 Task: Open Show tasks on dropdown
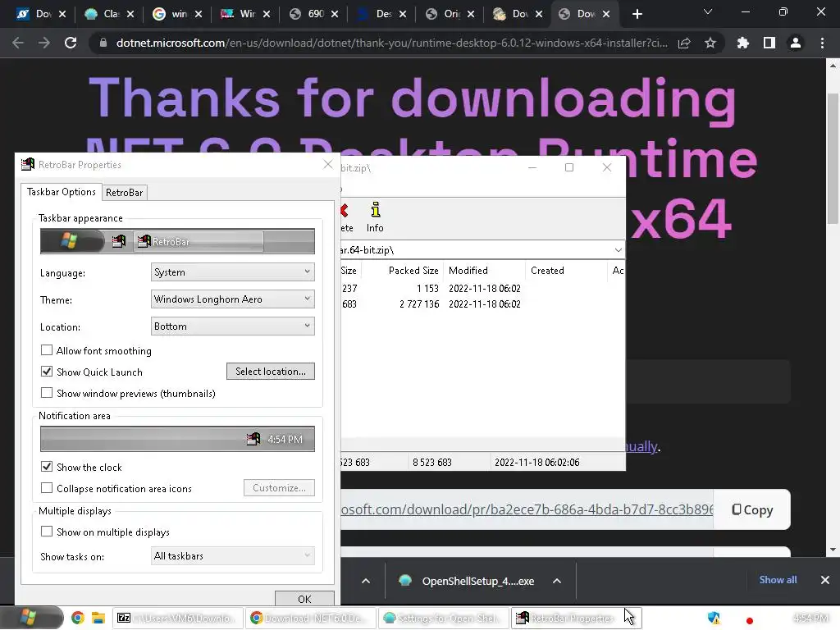click(x=232, y=556)
